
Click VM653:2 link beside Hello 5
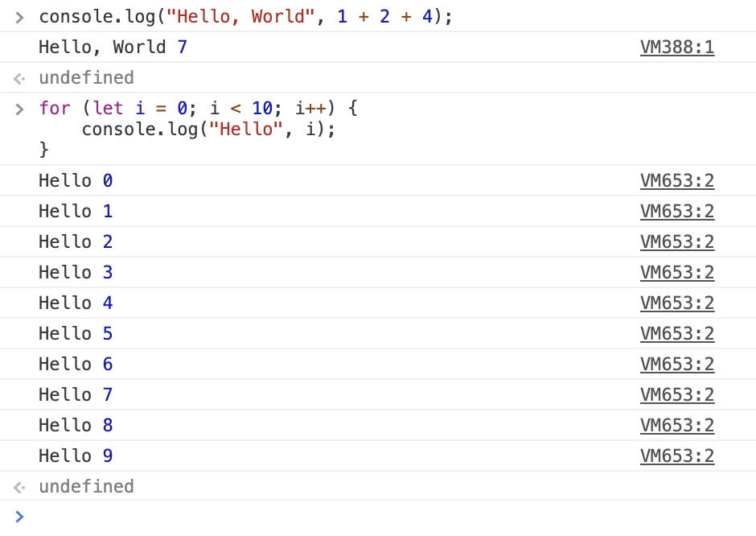point(676,334)
